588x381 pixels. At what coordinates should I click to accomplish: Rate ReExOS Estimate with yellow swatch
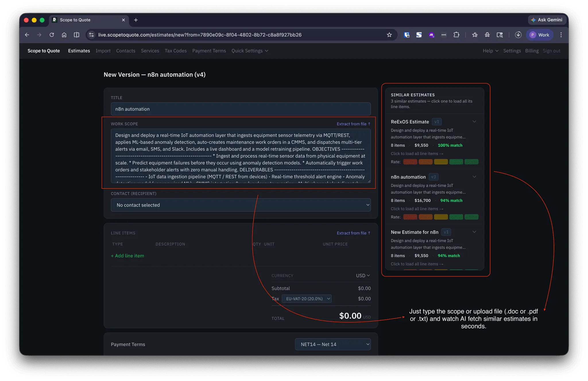pyautogui.click(x=441, y=162)
